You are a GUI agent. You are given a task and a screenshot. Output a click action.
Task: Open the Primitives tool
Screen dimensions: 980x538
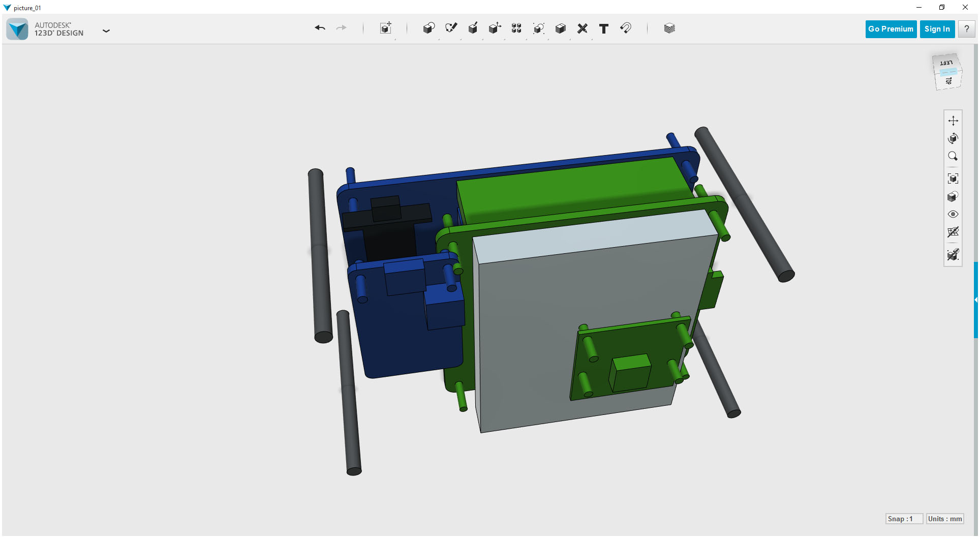coord(428,28)
